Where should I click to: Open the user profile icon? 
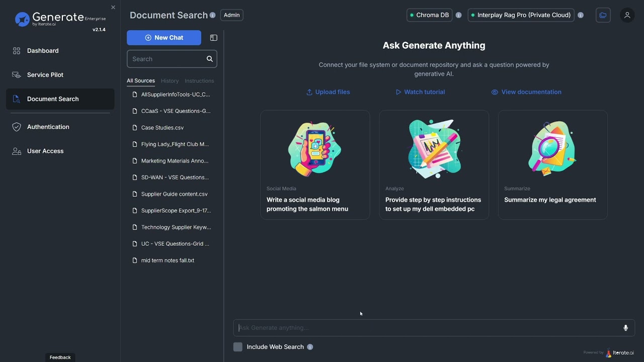tap(627, 15)
